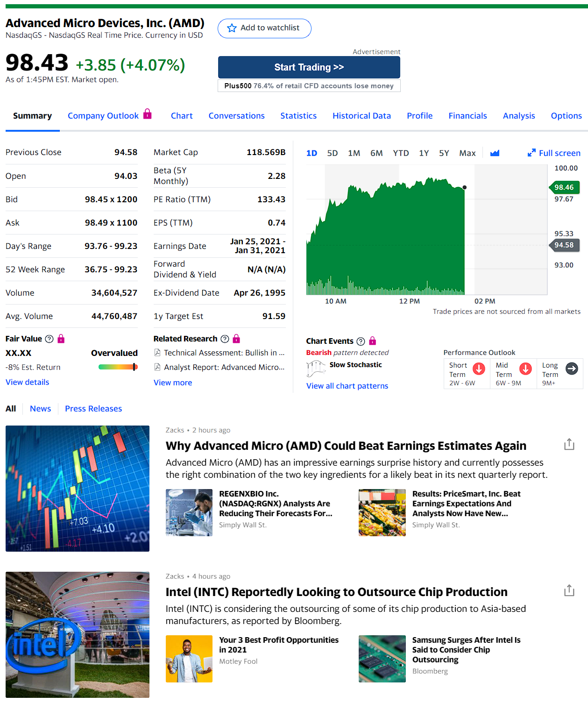Click the lock icon next to Chart Events
Screen dimensions: 588x710
pyautogui.click(x=373, y=341)
